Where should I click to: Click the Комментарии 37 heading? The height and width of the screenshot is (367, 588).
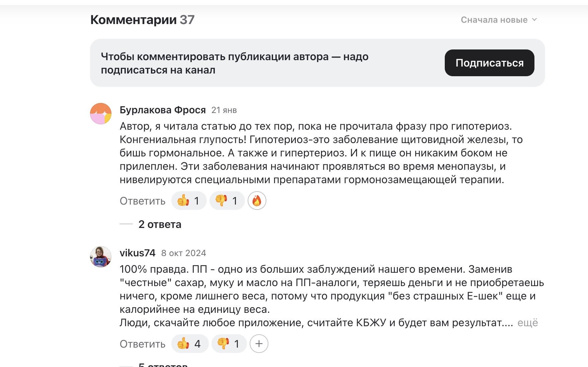pos(142,20)
